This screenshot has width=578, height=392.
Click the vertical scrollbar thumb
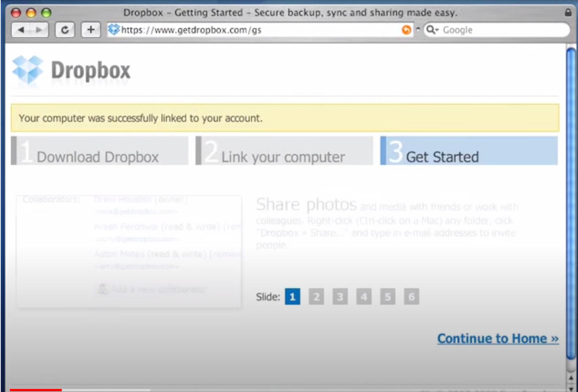pos(571,203)
